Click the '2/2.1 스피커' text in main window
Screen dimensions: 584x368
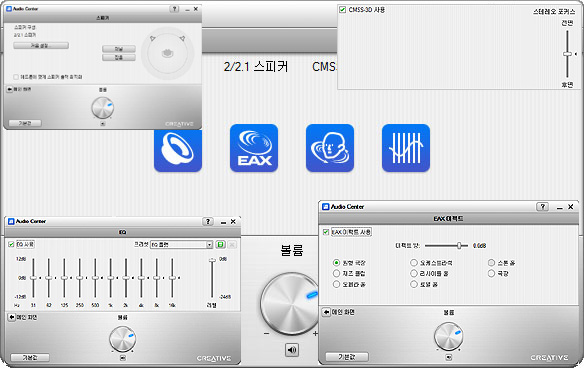(x=256, y=67)
